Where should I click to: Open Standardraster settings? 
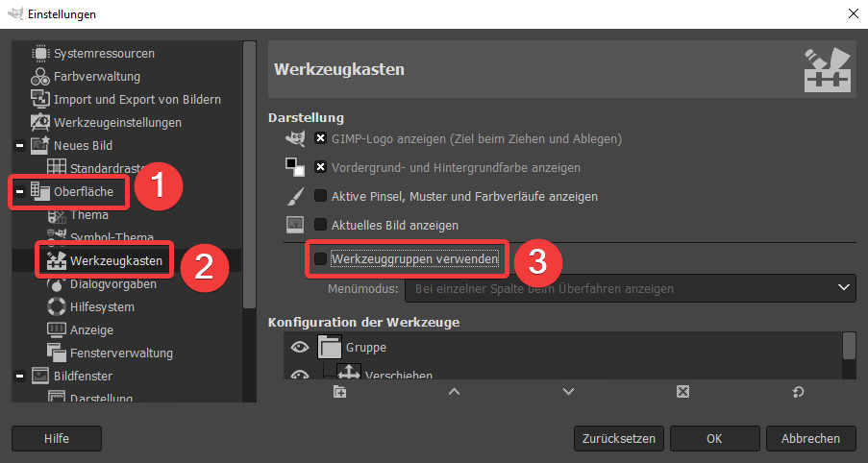[107, 168]
